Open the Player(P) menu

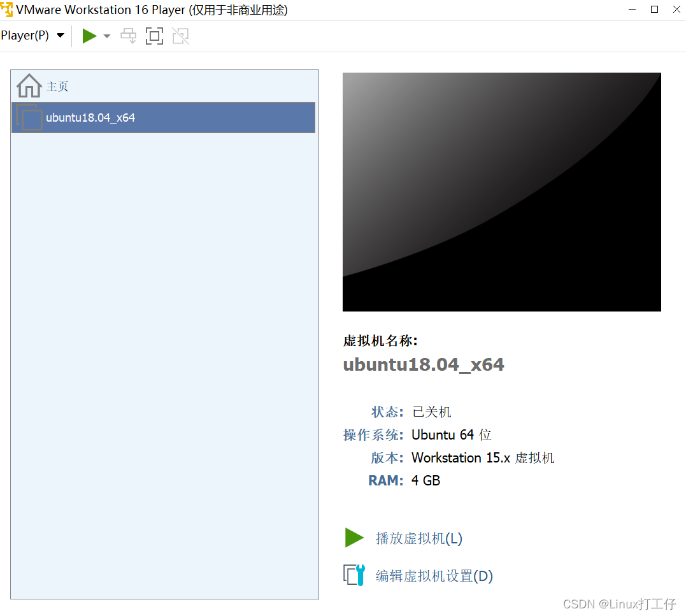[25, 36]
